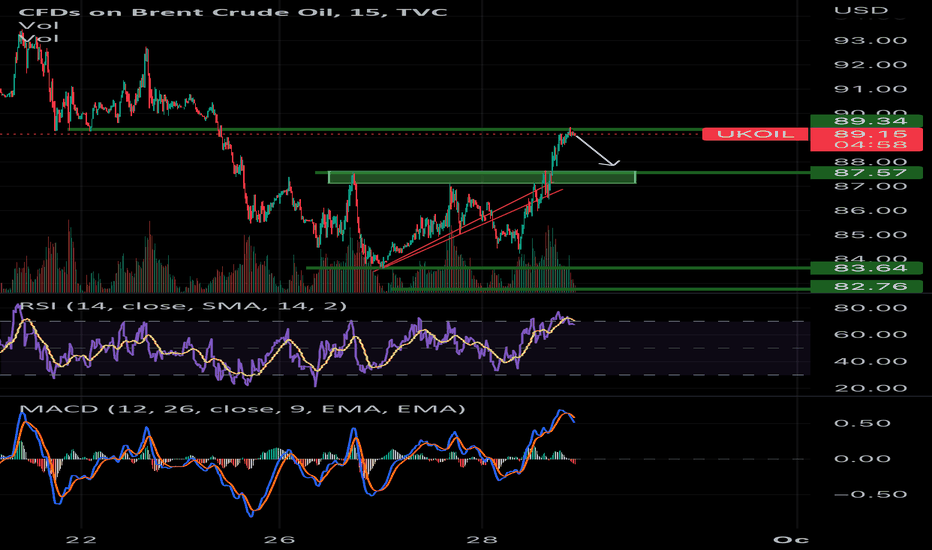Click the RSI 60.00 scale value
Viewport: 932px width, 550px height.
[871, 335]
